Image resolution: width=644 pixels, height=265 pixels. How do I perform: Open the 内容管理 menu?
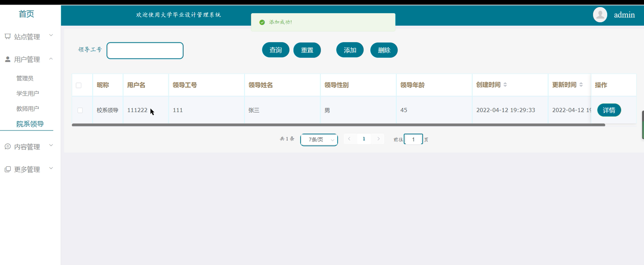27,147
